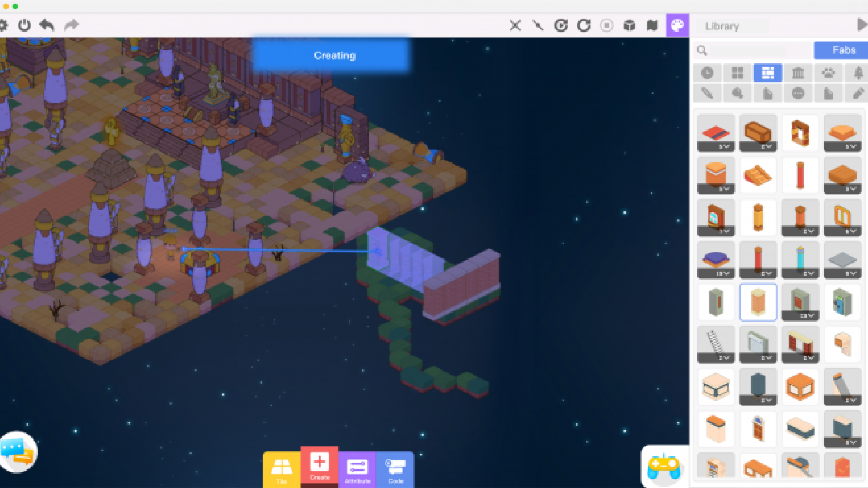The image size is (868, 488).
Task: Click the library search field
Action: pos(755,50)
